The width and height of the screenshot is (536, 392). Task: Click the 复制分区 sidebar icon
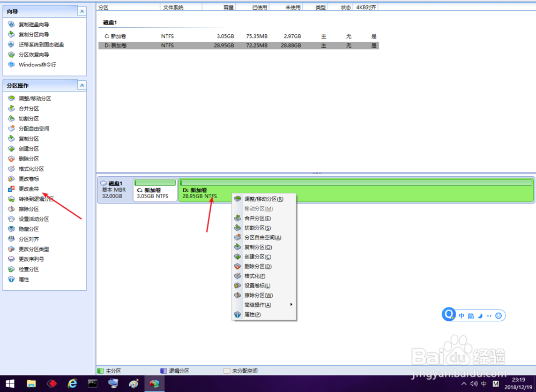point(11,138)
